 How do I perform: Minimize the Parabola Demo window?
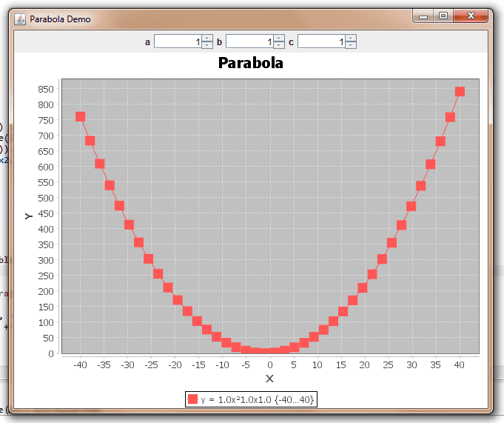pyautogui.click(x=424, y=16)
